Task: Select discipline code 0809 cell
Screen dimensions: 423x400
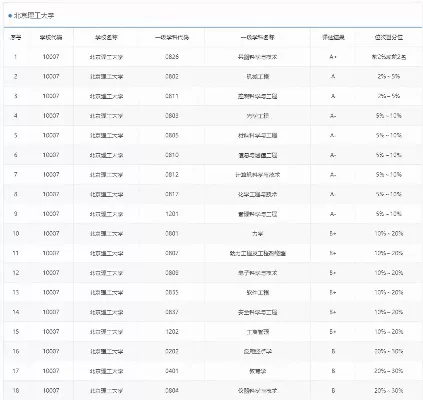Action: [172, 273]
